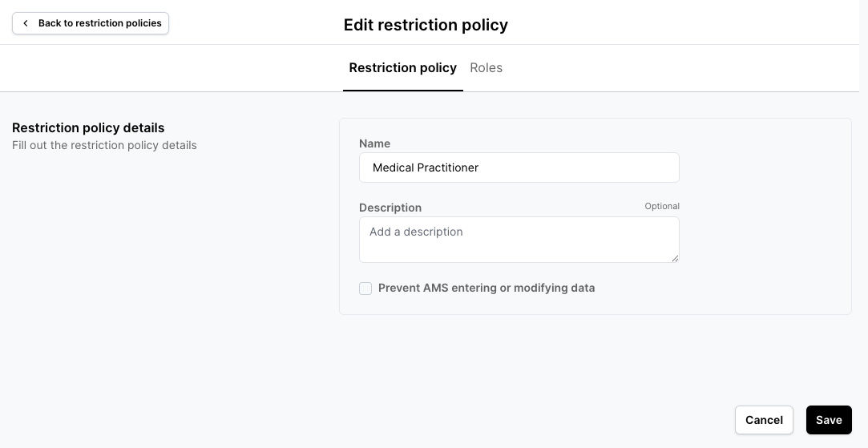The image size is (868, 448).
Task: Click the Optional label above Description
Action: pos(661,206)
